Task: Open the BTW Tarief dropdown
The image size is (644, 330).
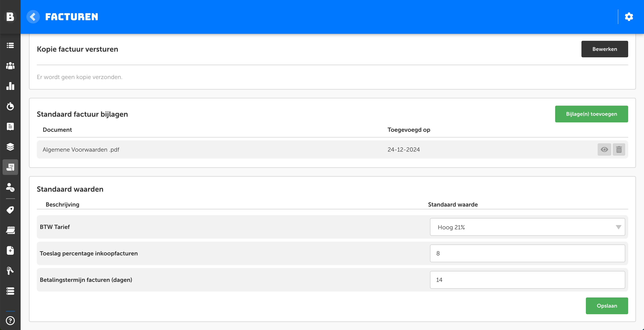Action: tap(527, 227)
